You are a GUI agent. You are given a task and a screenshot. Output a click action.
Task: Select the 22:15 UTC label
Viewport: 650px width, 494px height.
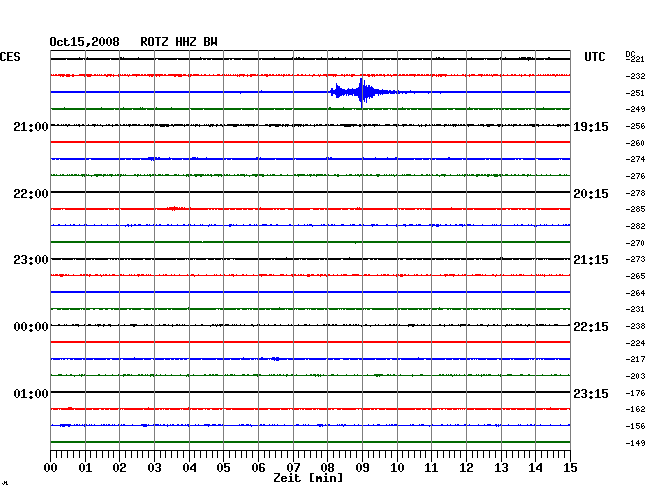click(591, 327)
